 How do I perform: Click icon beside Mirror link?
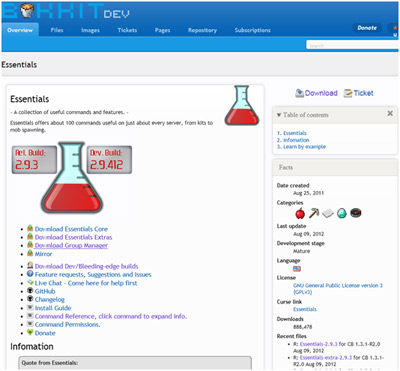tap(30, 253)
